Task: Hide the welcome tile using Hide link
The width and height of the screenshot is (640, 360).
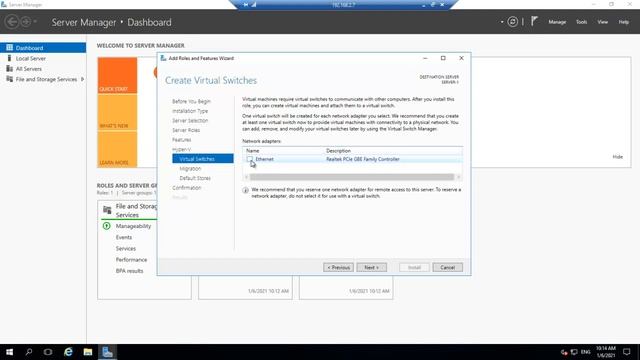Action: pyautogui.click(x=618, y=157)
